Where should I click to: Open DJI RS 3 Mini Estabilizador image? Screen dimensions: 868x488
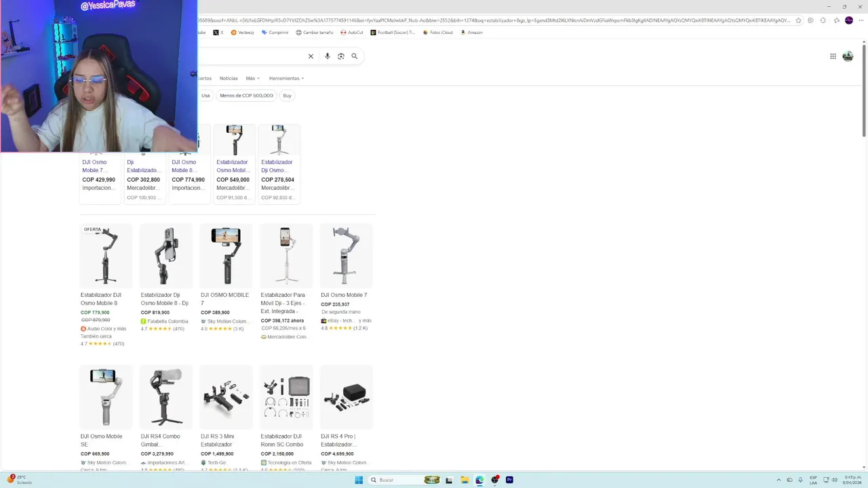coord(226,397)
